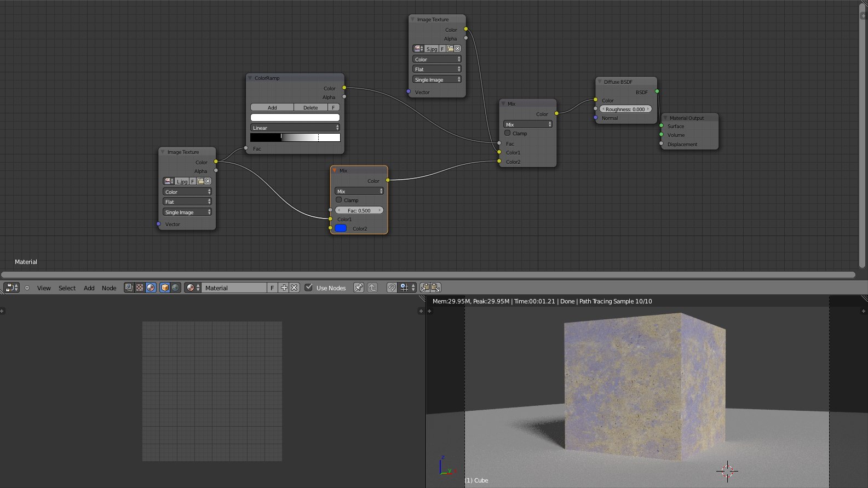This screenshot has width=868, height=488.
Task: Click the Material name input field
Action: tap(235, 288)
